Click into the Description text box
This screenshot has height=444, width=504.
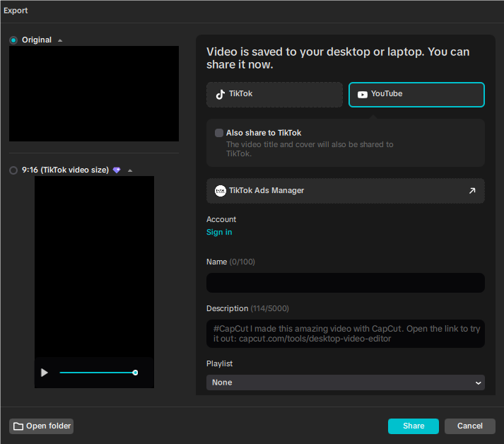click(x=346, y=334)
